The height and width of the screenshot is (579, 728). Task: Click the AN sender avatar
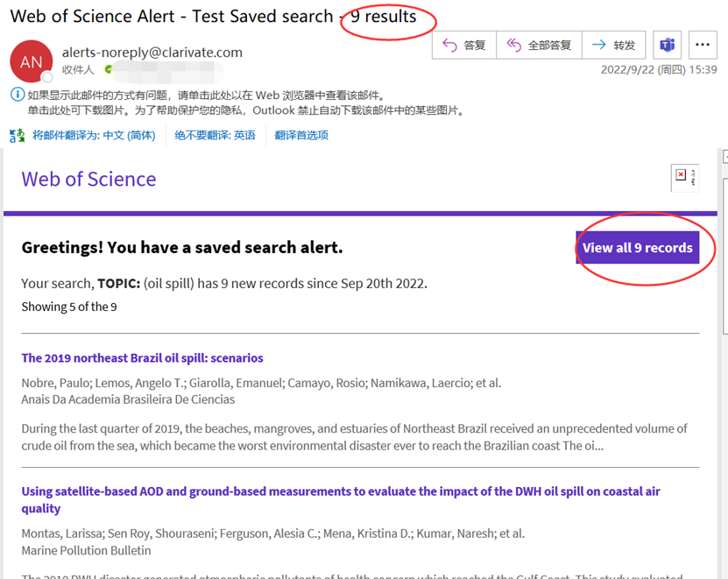pyautogui.click(x=31, y=61)
